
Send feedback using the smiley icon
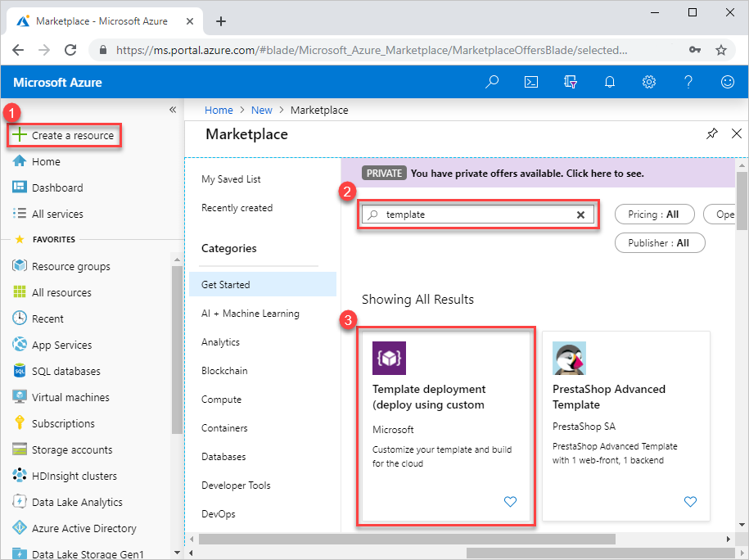(728, 82)
